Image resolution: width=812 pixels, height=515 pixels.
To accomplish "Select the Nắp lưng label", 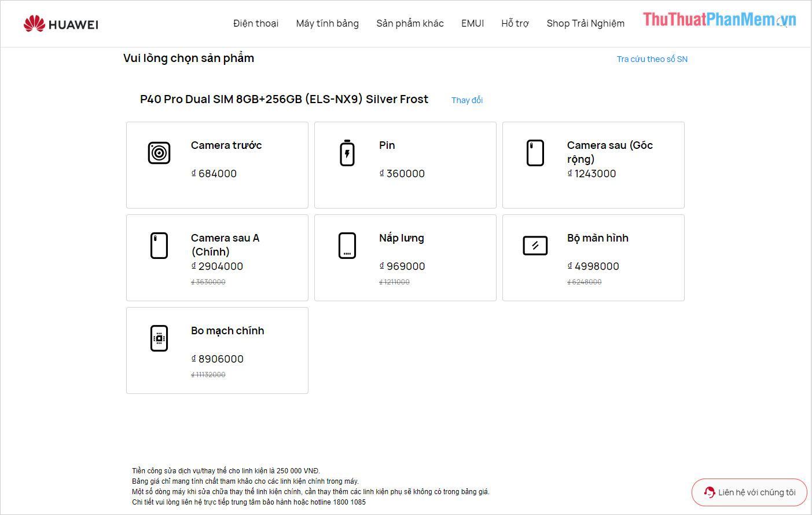I will (x=402, y=238).
